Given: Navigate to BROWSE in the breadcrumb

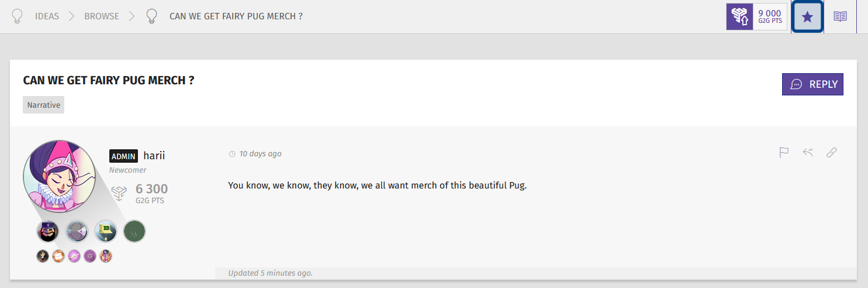Looking at the screenshot, I should tap(102, 16).
